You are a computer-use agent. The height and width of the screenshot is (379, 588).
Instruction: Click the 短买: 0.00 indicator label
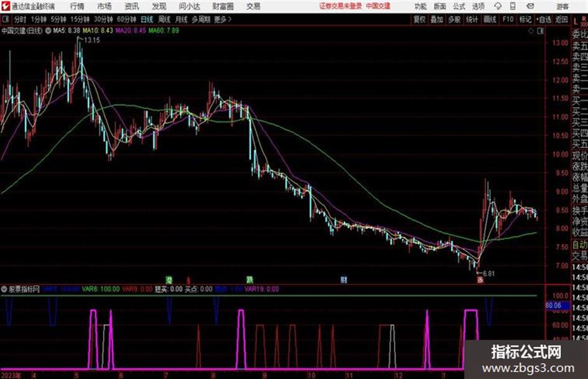(169, 289)
